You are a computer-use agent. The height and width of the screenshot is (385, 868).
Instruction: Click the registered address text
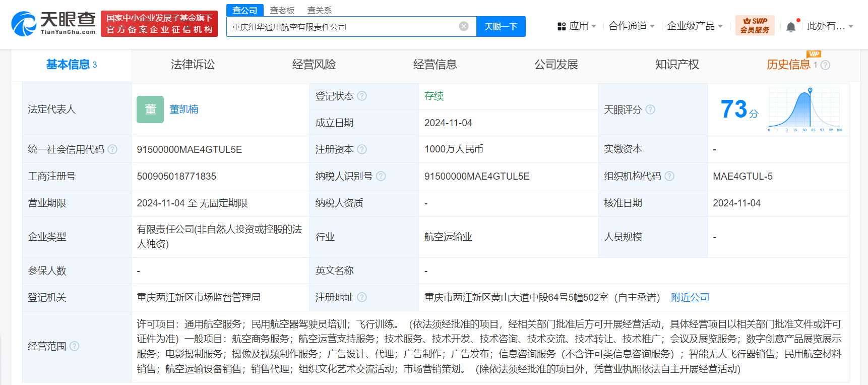click(542, 297)
